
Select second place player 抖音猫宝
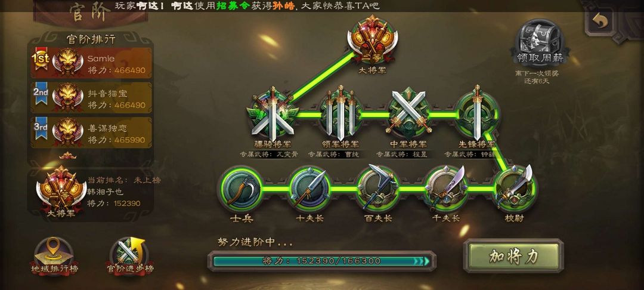pos(91,98)
